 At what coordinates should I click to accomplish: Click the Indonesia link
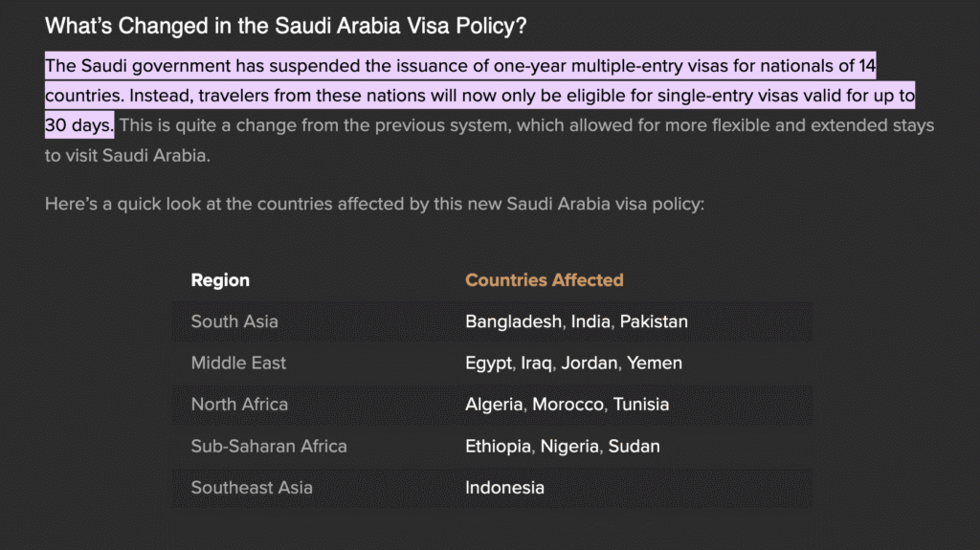tap(504, 488)
